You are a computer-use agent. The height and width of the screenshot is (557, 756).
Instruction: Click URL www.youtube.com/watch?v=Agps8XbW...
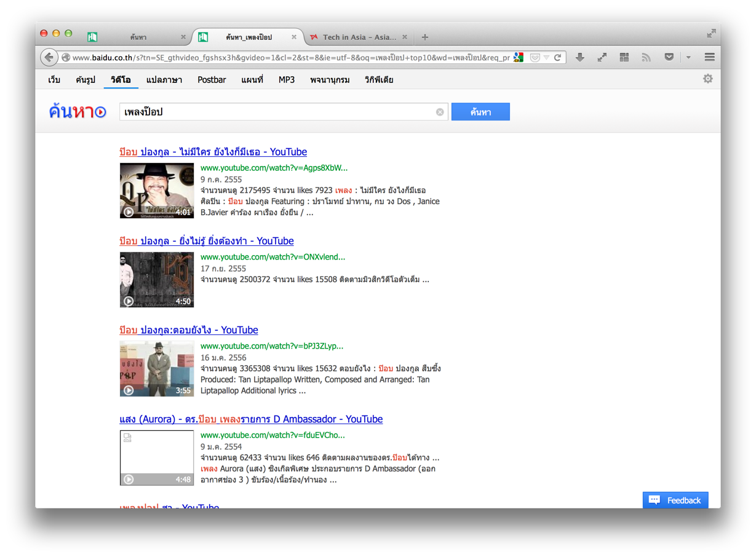click(274, 168)
